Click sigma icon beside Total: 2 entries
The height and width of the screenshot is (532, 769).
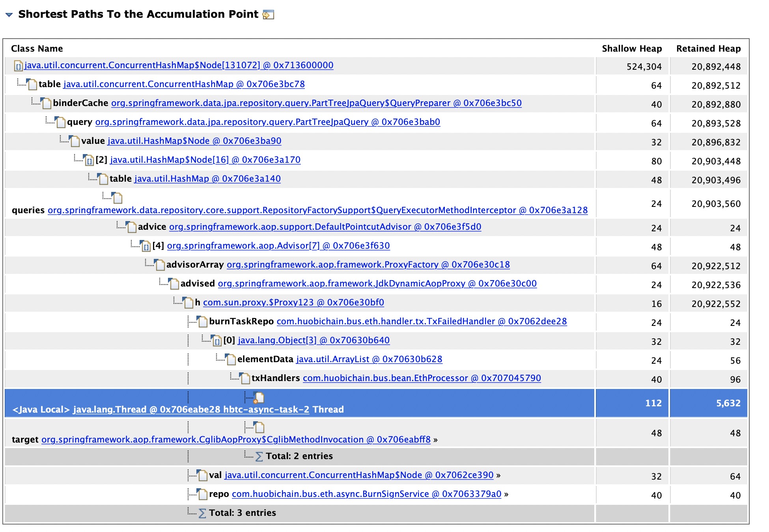pyautogui.click(x=259, y=456)
